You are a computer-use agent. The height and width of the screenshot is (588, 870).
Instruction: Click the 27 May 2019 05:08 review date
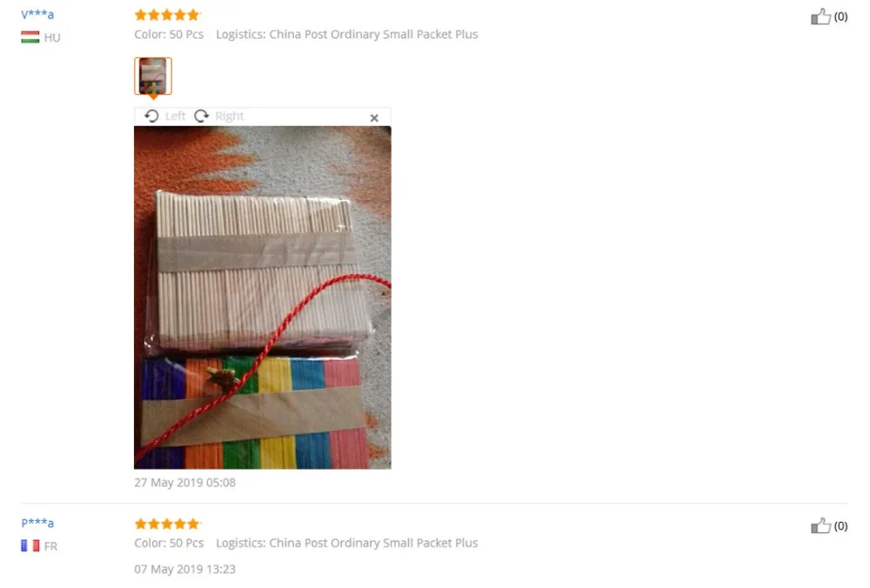point(184,483)
